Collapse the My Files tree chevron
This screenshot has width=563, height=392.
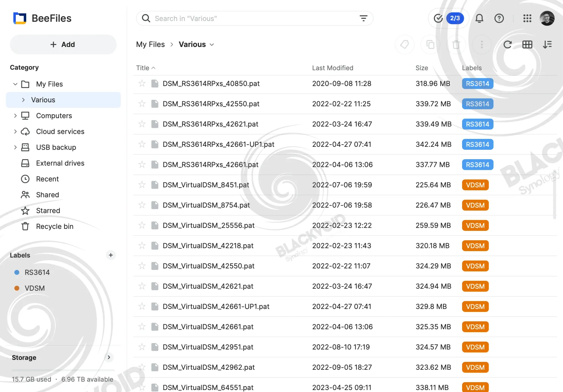point(15,84)
